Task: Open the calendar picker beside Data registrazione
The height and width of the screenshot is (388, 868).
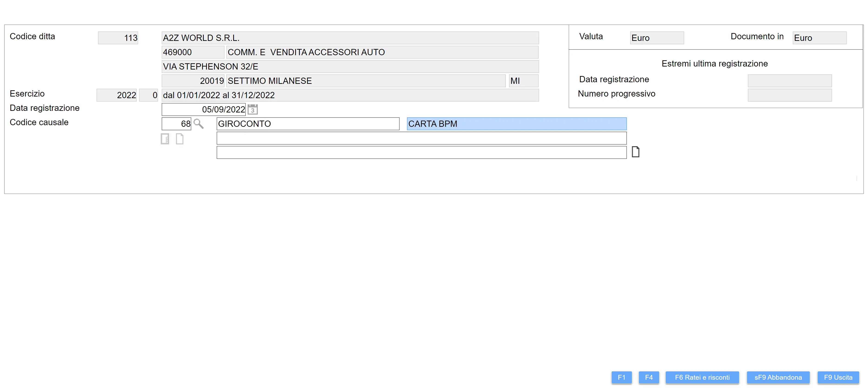Action: point(252,109)
